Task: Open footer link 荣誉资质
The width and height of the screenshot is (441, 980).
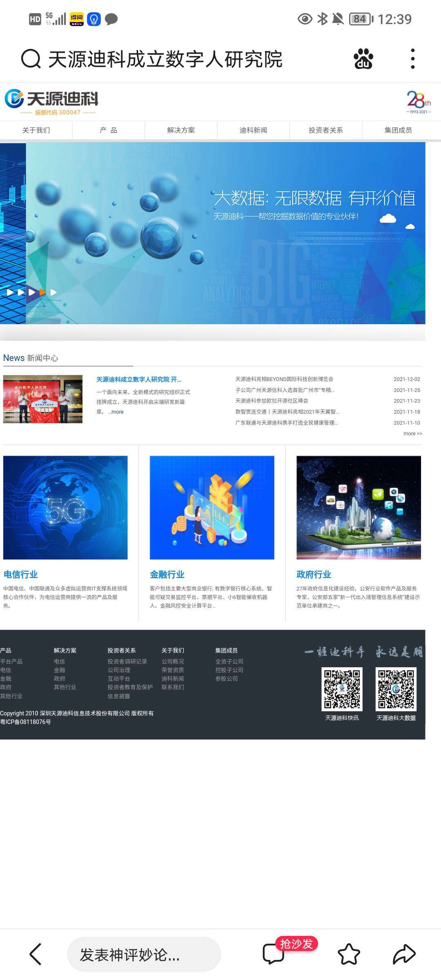Action: point(173,670)
